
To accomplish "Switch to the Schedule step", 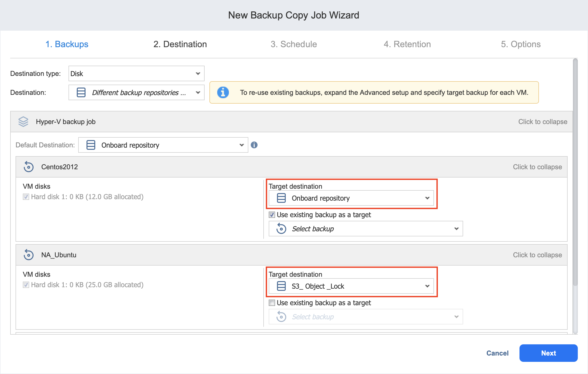I will (x=294, y=44).
